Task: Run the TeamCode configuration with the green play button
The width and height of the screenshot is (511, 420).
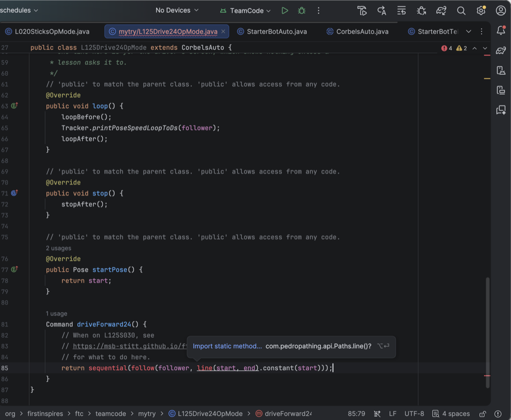Action: 285,11
